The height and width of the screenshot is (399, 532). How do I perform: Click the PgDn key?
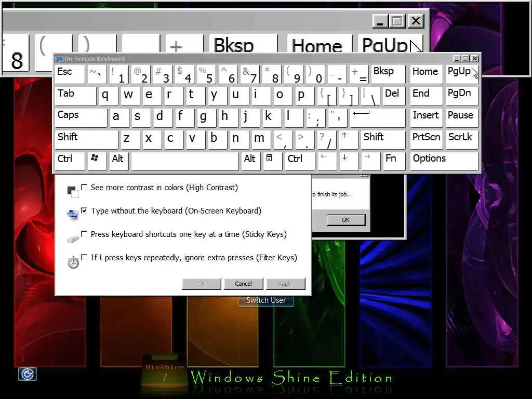462,96
